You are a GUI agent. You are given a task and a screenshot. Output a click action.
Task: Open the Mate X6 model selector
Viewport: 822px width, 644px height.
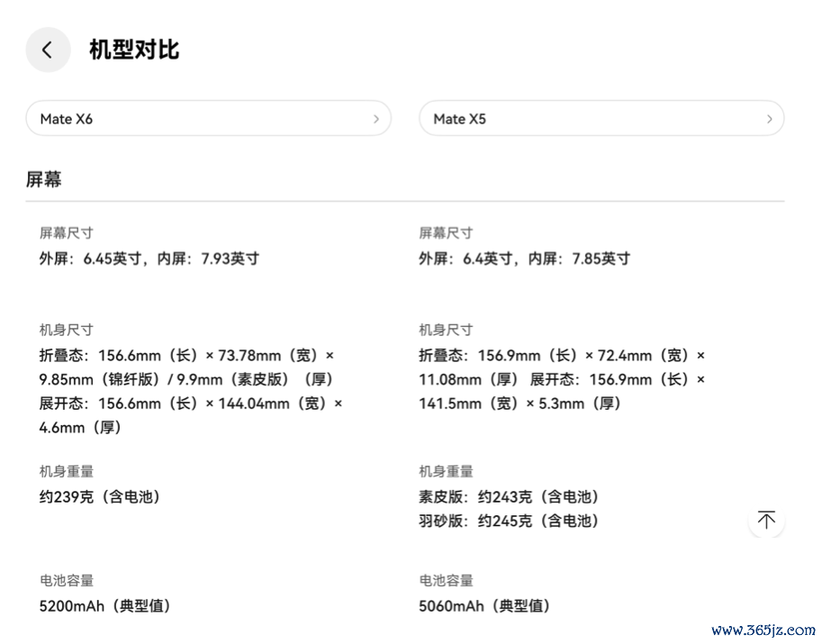[x=209, y=119]
